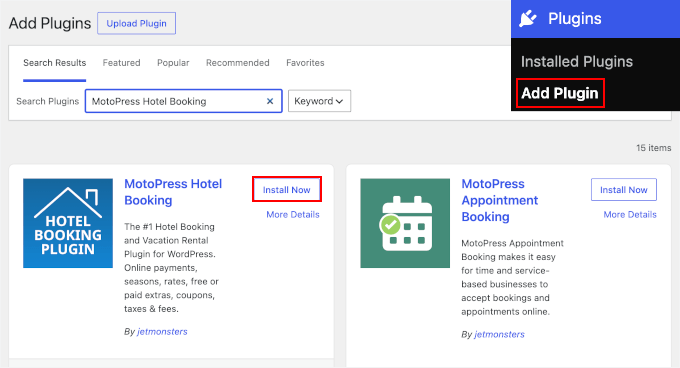
Task: Open the Recommended plugins tab
Action: (238, 63)
